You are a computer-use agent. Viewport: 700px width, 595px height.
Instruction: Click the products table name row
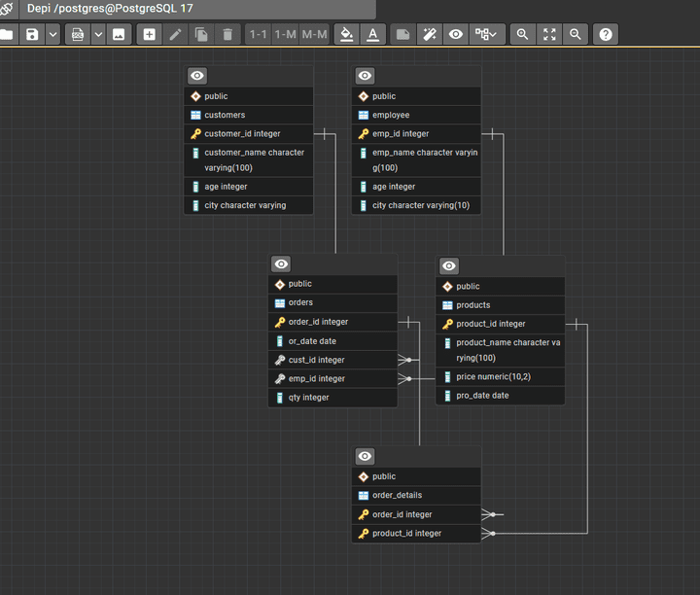[500, 304]
